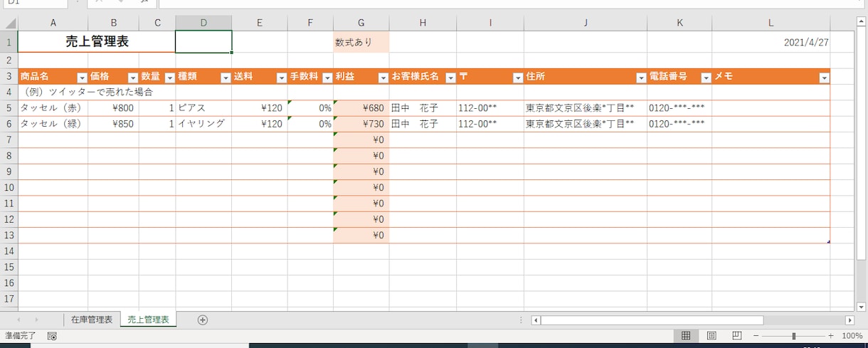Image resolution: width=868 pixels, height=348 pixels.
Task: Open the 価格 column filter dropdown
Action: click(132, 78)
